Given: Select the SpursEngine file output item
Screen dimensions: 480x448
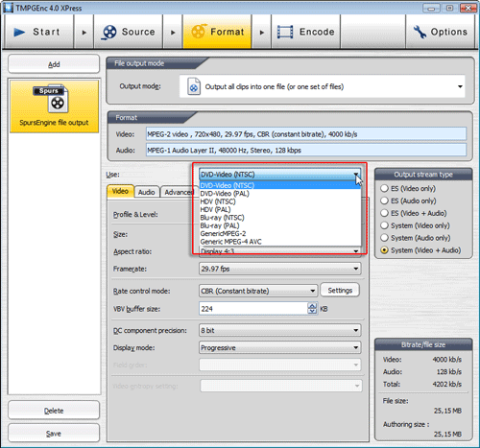Looking at the screenshot, I should coord(54,106).
